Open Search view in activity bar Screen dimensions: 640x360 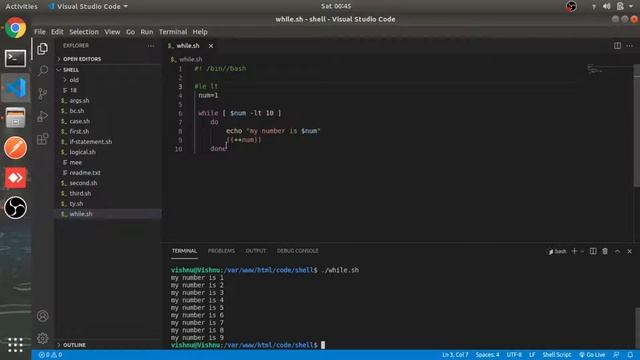(x=42, y=71)
